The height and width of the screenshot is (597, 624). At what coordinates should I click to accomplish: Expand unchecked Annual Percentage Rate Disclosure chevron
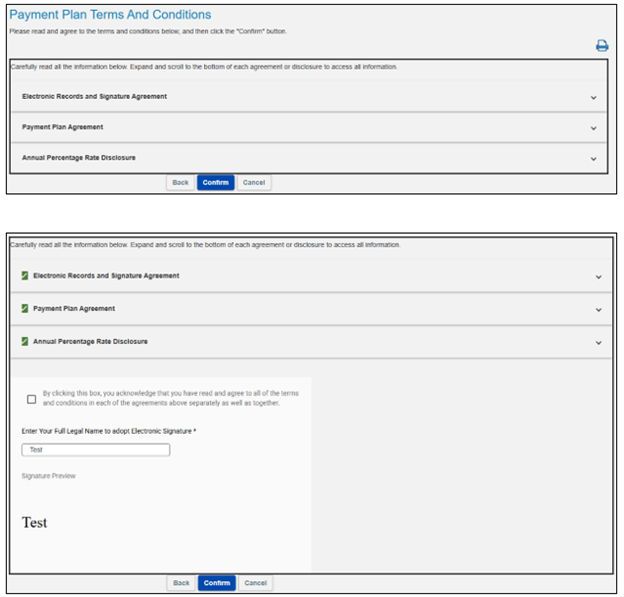593,158
